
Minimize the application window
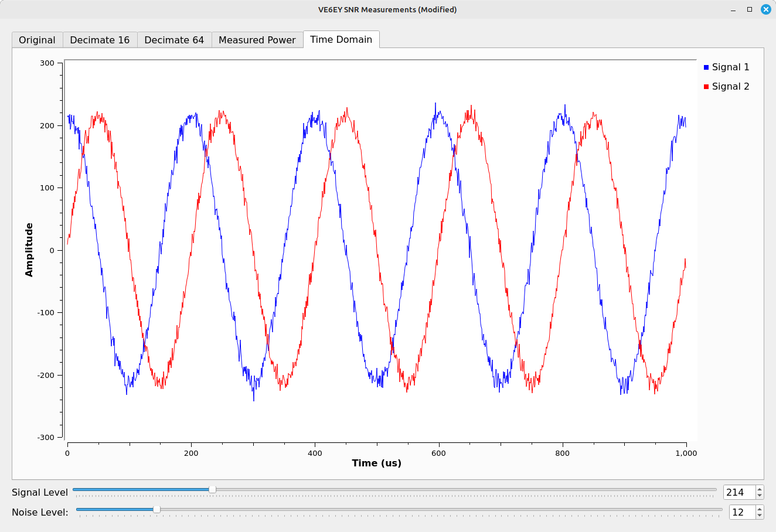click(x=733, y=9)
